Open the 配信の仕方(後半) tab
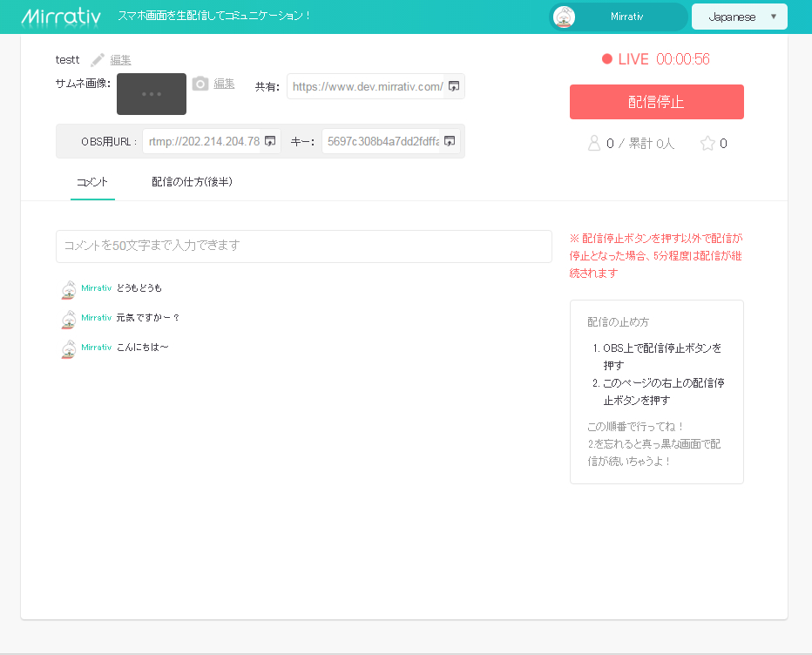 click(192, 182)
